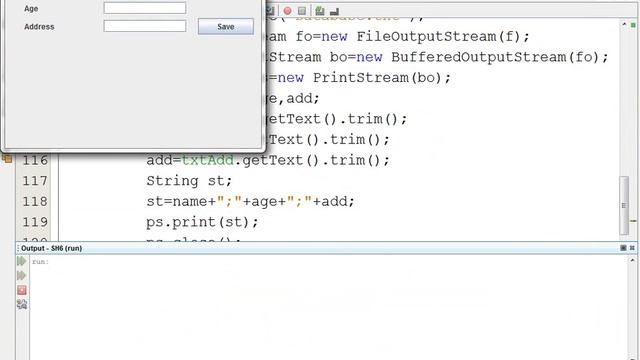Click the green error-stripe status square
This screenshot has height=360, width=640.
click(x=633, y=25)
